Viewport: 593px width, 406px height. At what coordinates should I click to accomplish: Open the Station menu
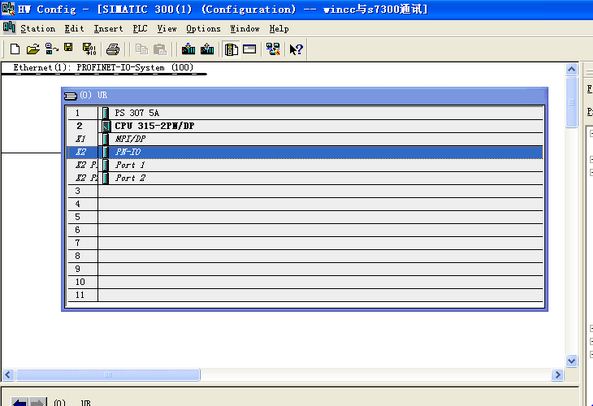click(x=37, y=29)
